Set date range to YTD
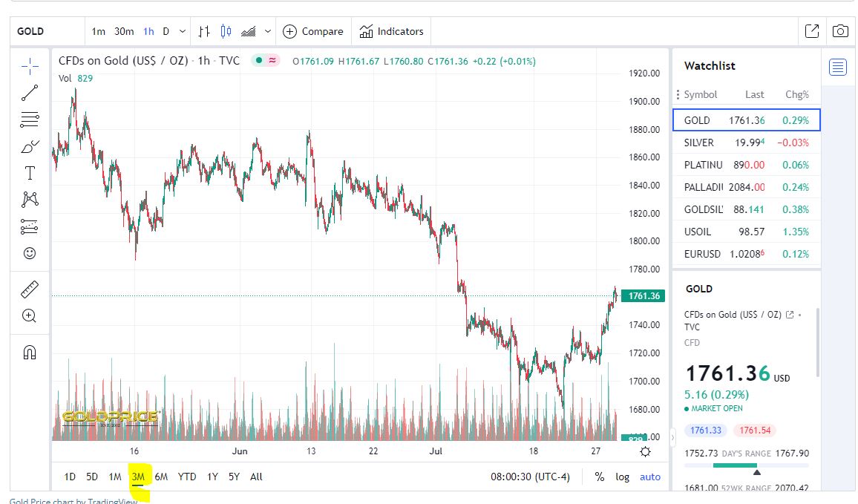The height and width of the screenshot is (504, 858). (x=187, y=477)
